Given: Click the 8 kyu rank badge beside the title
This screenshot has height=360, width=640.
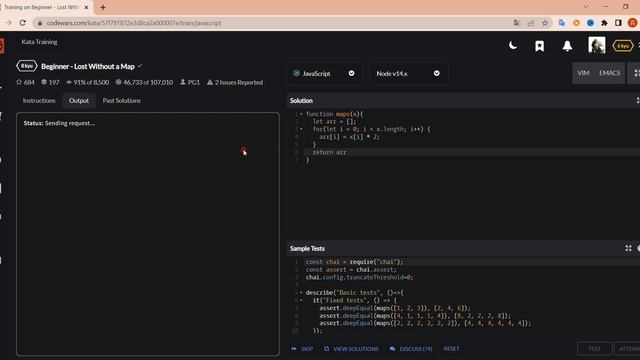Looking at the screenshot, I should point(27,66).
